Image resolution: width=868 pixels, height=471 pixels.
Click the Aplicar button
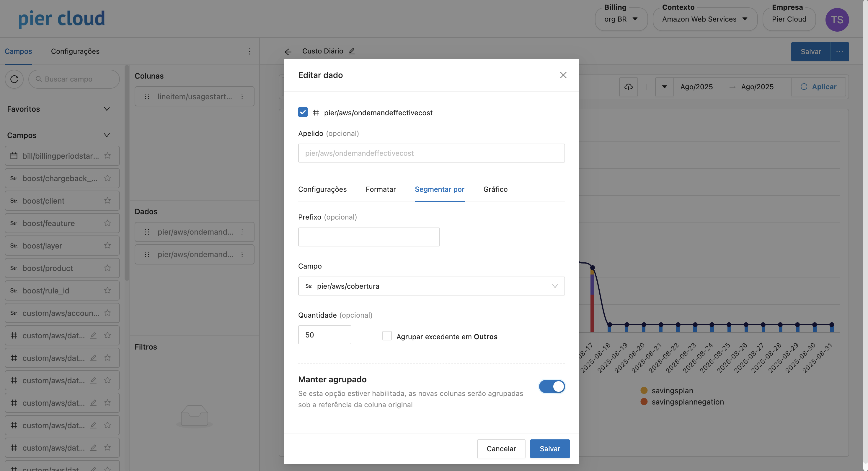click(x=818, y=87)
